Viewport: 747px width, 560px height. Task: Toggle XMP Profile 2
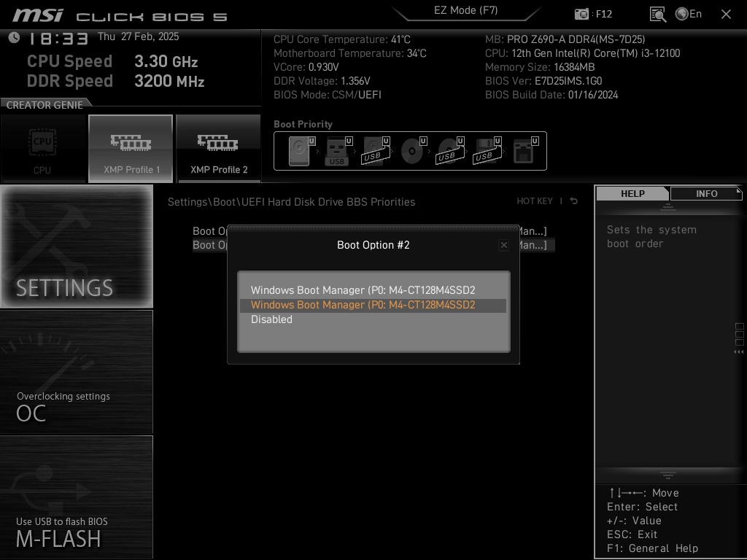218,149
